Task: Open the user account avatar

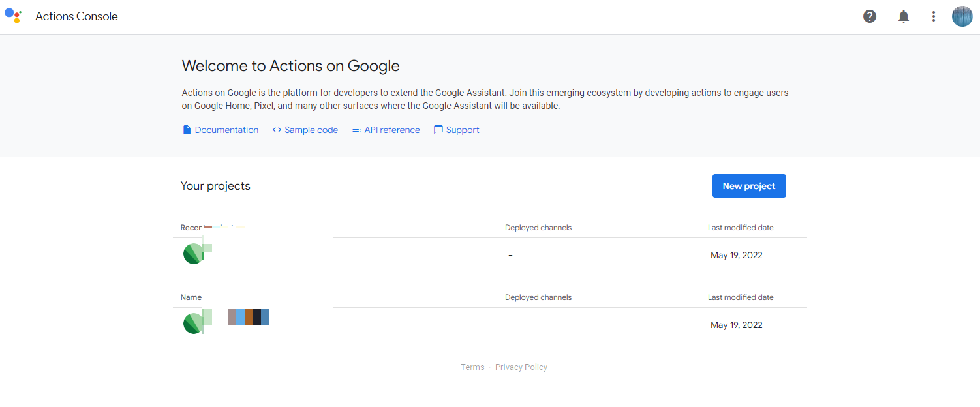Action: [x=962, y=16]
